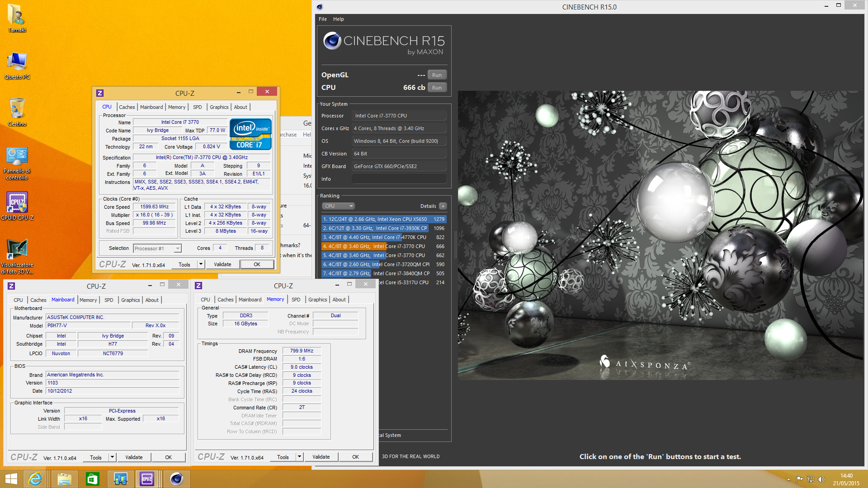Run the CPU benchmark
The image size is (868, 488).
(437, 88)
